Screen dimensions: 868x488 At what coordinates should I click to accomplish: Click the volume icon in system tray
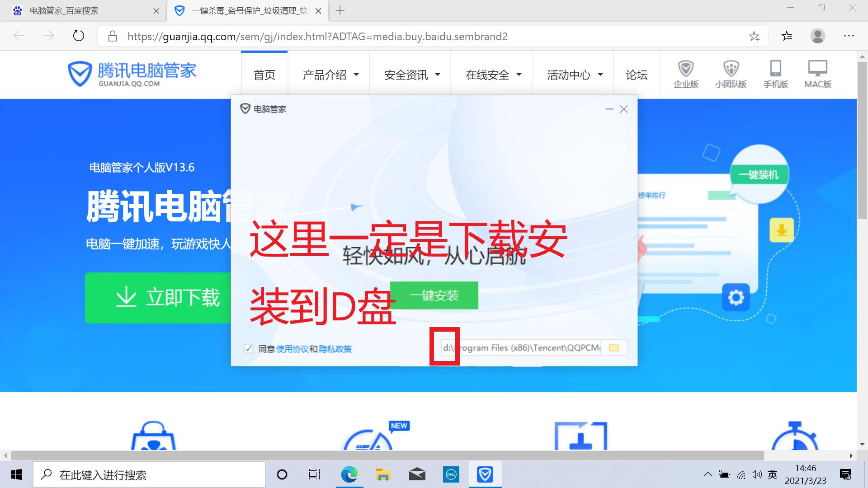click(757, 474)
